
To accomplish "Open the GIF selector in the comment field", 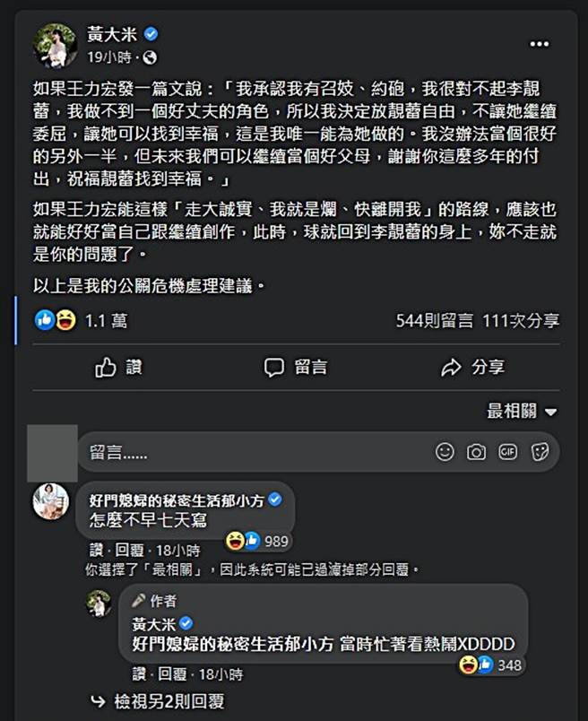I will pyautogui.click(x=508, y=453).
